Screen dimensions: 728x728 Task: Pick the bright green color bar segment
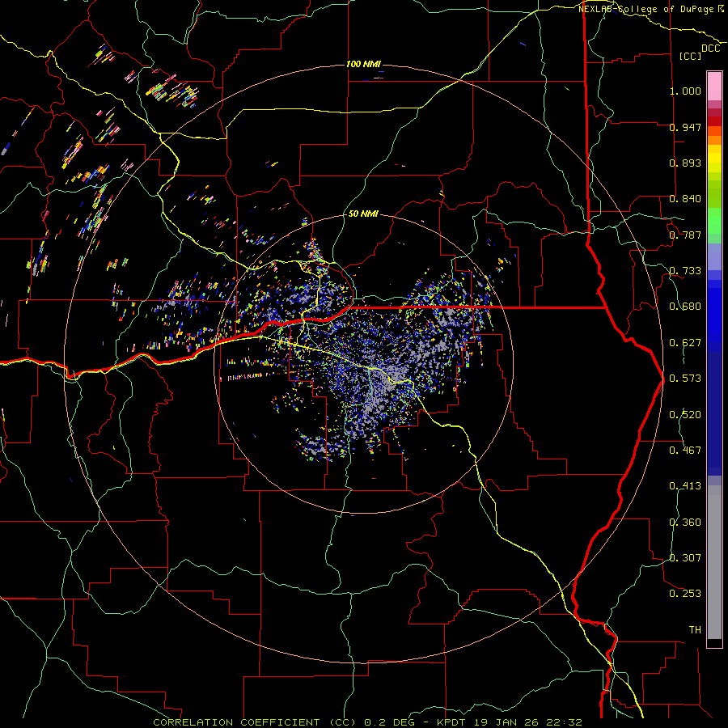coord(714,221)
